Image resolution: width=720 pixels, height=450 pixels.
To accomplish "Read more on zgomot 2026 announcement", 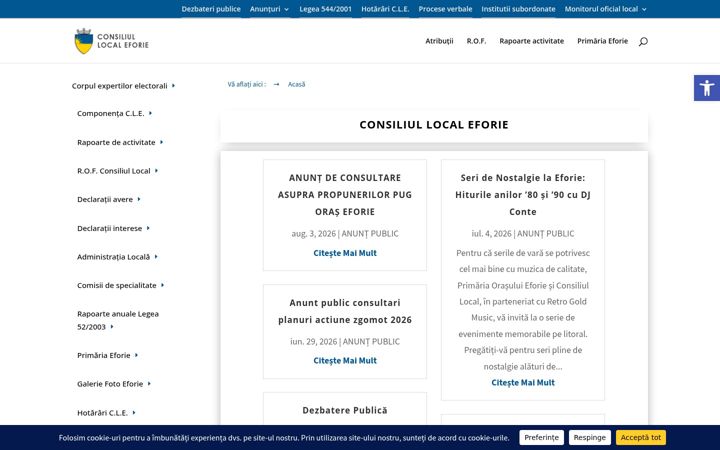I will click(x=345, y=360).
